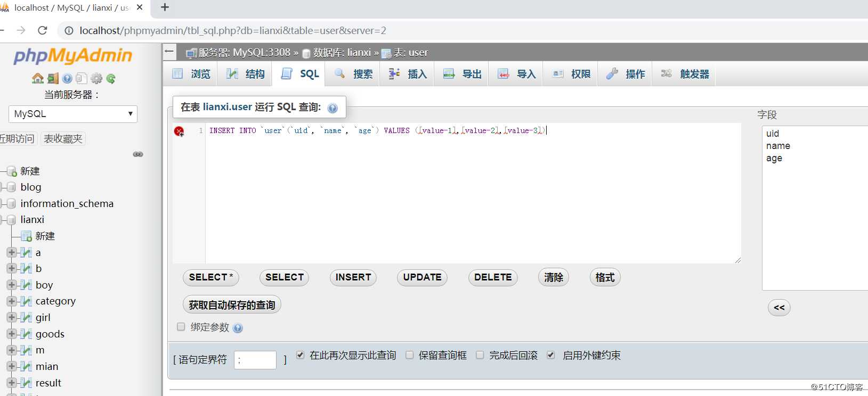This screenshot has width=868, height=396.
Task: Switch to the 导出 tab
Action: (463, 74)
